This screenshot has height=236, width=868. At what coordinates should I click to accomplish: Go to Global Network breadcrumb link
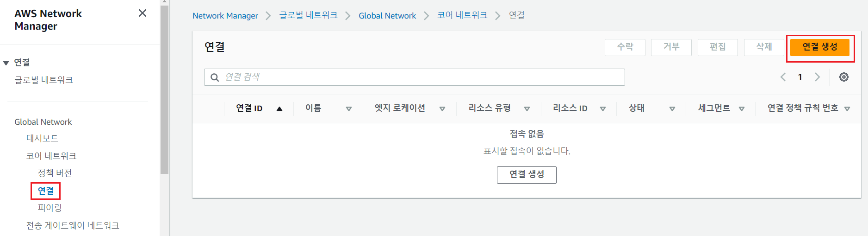click(x=387, y=15)
